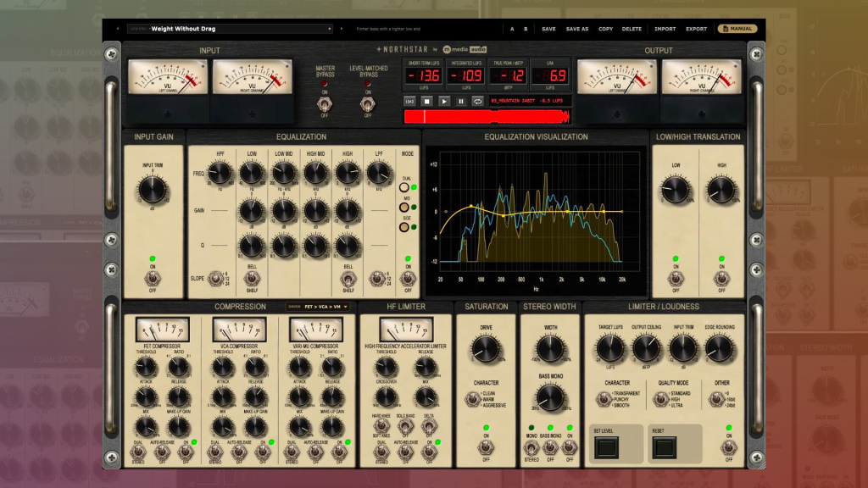Viewport: 868px width, 488px height.
Task: Click the red waveform playback position bar
Action: (487, 116)
